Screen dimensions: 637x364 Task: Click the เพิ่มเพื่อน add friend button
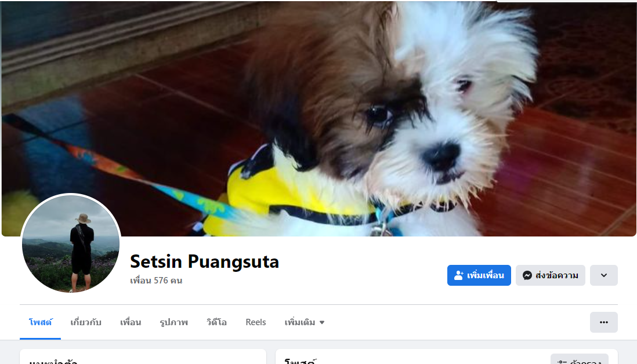coord(479,275)
